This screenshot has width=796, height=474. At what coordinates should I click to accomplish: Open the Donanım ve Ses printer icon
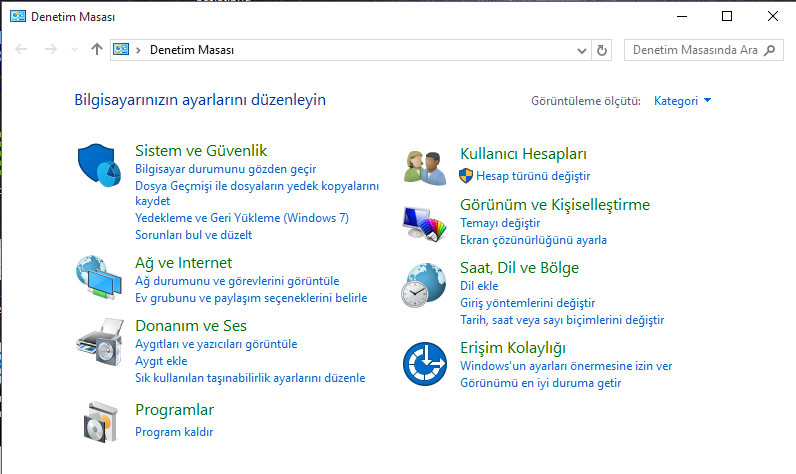tap(100, 342)
